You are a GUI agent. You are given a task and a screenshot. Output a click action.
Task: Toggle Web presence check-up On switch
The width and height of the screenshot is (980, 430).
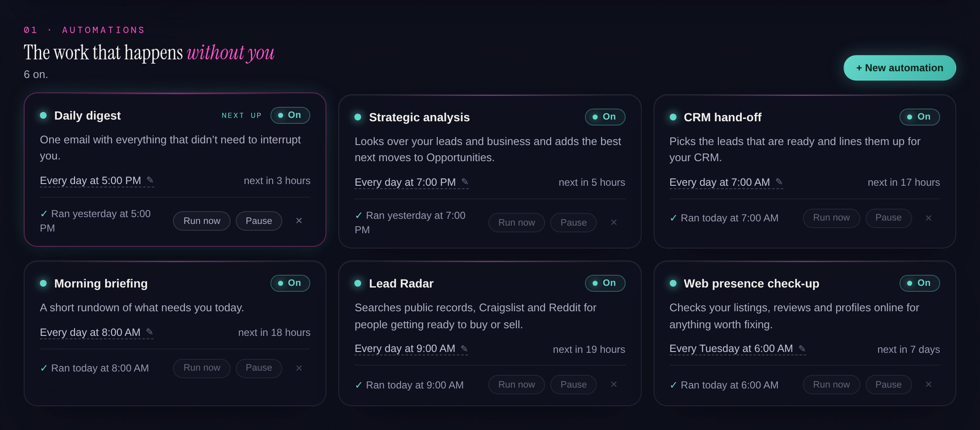pos(919,283)
